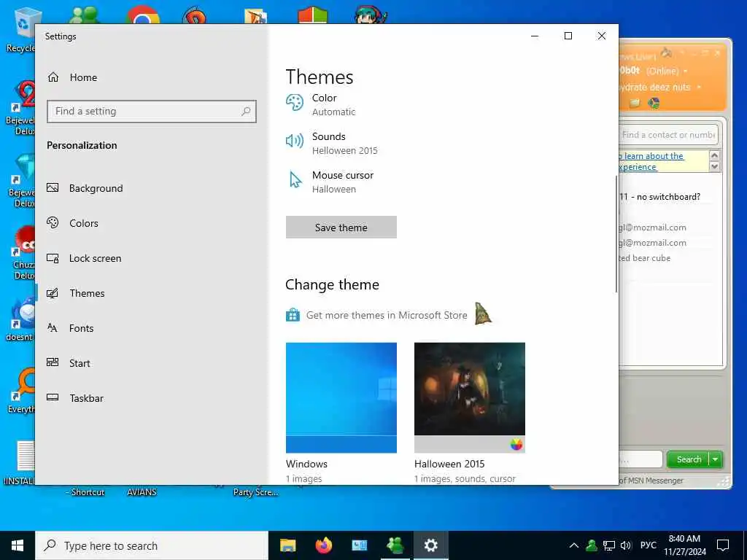Image resolution: width=747 pixels, height=560 pixels.
Task: Click the Type here to search box
Action: [152, 545]
